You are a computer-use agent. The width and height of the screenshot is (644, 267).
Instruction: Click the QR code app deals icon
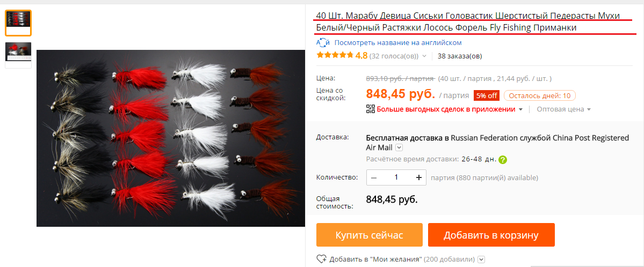371,109
